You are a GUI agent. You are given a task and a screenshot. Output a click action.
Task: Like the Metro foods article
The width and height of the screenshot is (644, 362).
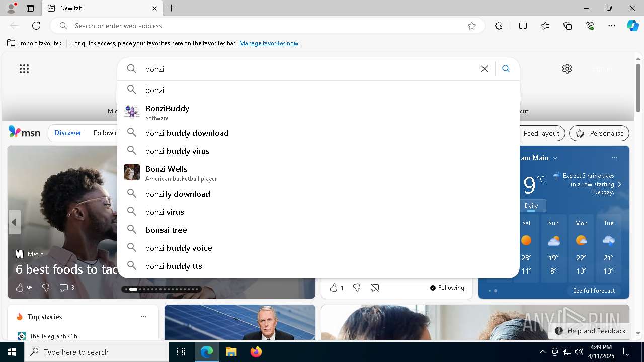pos(24,288)
